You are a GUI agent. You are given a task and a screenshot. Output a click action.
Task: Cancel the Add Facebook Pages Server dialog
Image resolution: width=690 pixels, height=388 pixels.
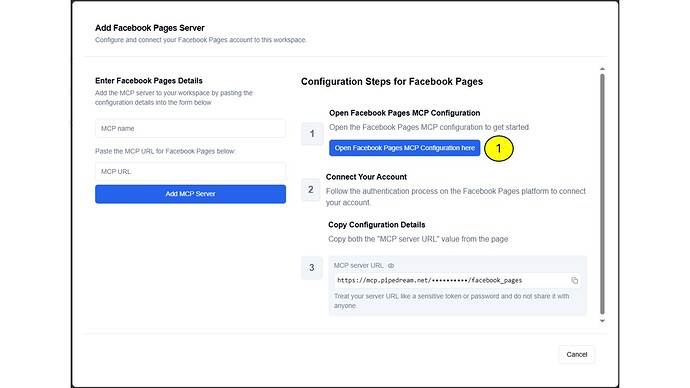pyautogui.click(x=576, y=355)
